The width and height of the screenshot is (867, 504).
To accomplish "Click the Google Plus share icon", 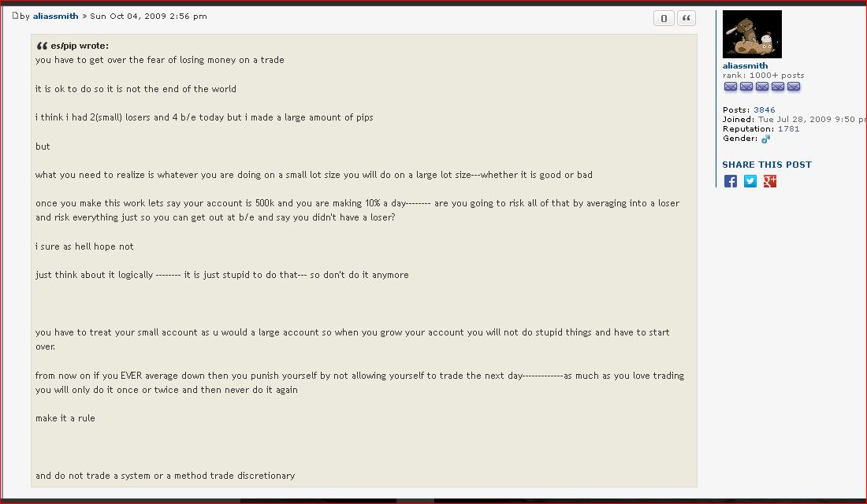I will [x=770, y=181].
